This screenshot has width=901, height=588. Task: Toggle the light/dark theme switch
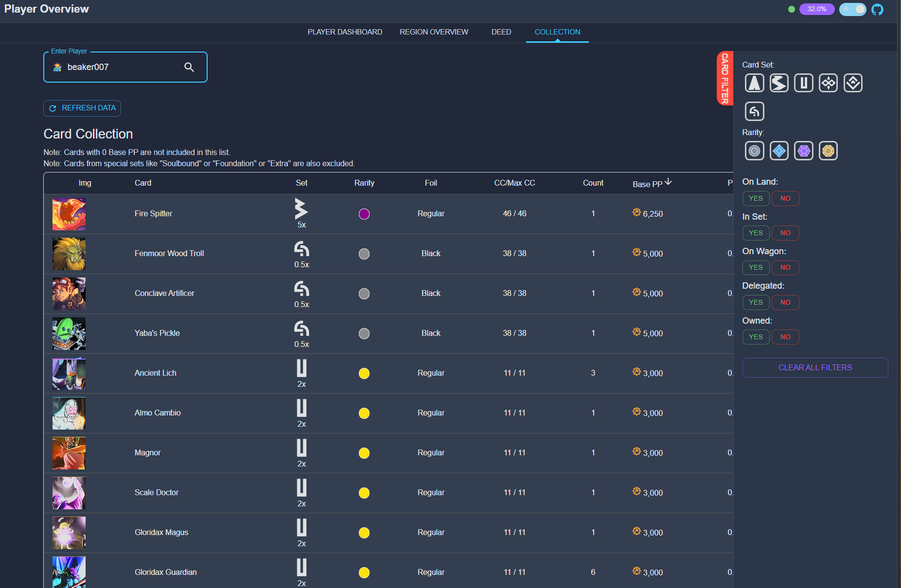(x=852, y=9)
